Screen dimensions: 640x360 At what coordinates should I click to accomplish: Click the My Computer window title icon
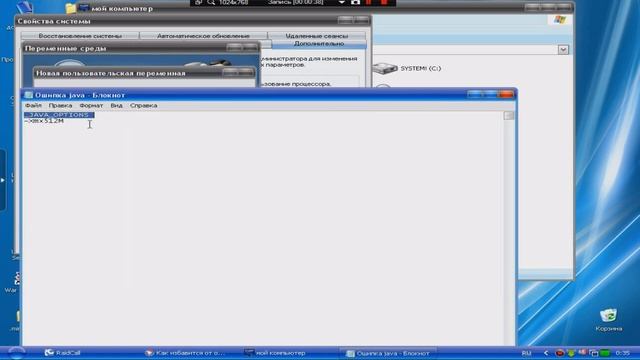click(x=84, y=8)
